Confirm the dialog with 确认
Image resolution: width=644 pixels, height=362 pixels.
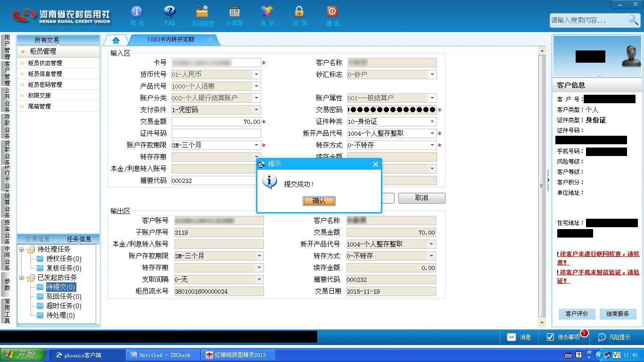point(319,201)
